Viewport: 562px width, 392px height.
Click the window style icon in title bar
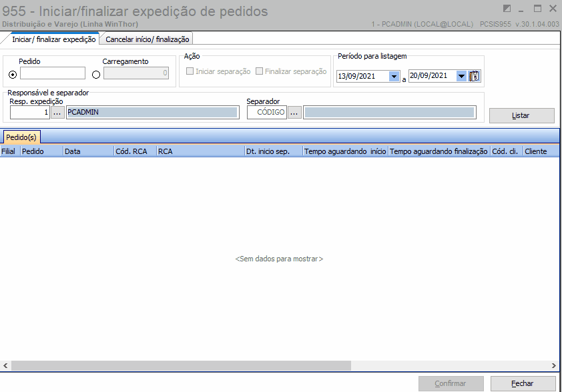click(x=507, y=9)
